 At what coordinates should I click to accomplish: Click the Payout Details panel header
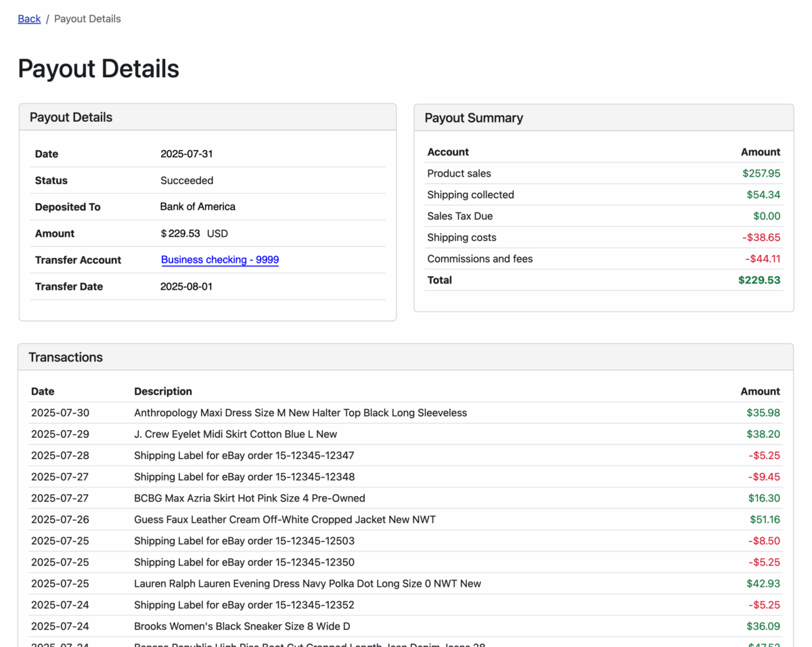click(71, 117)
